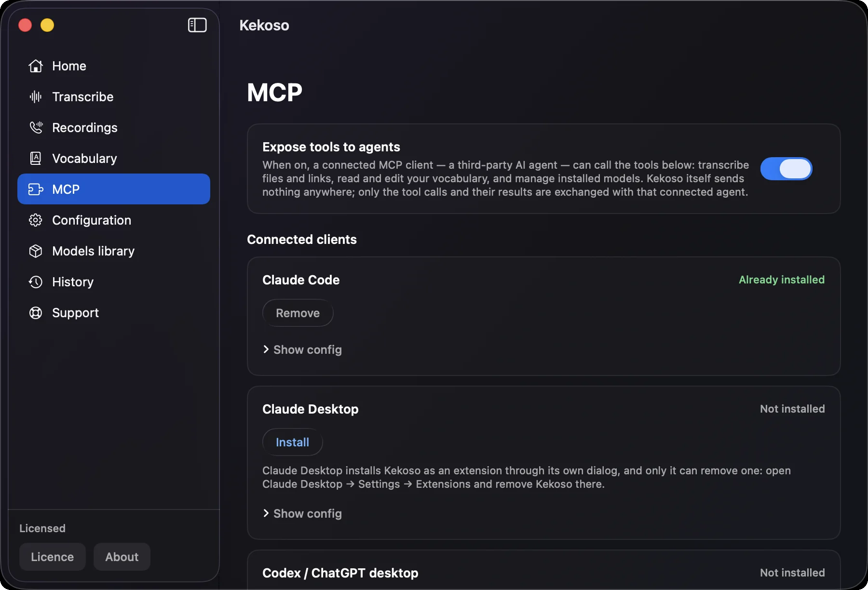
Task: Click the Already installed status text
Action: (x=782, y=280)
